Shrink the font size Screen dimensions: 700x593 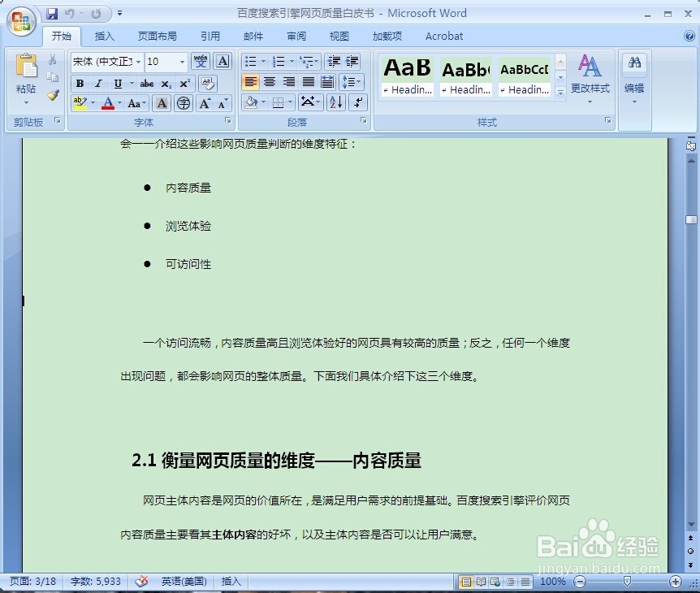pos(223,103)
